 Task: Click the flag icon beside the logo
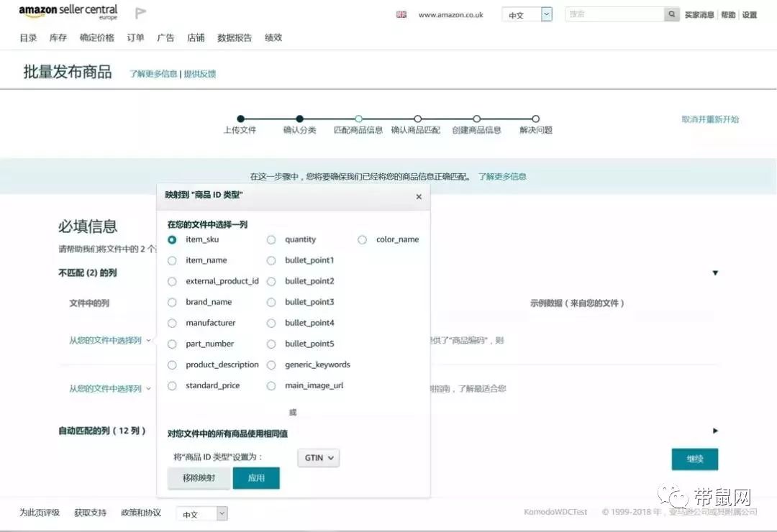[x=141, y=13]
